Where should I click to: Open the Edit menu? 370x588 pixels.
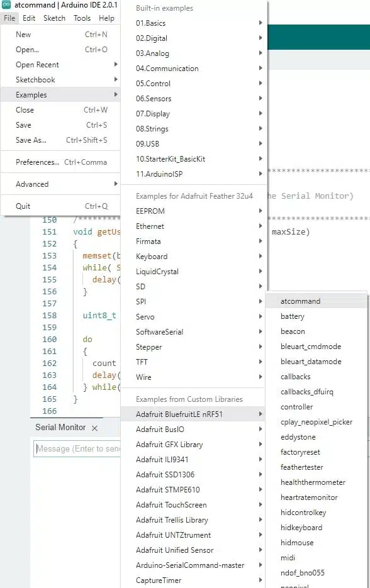(29, 18)
